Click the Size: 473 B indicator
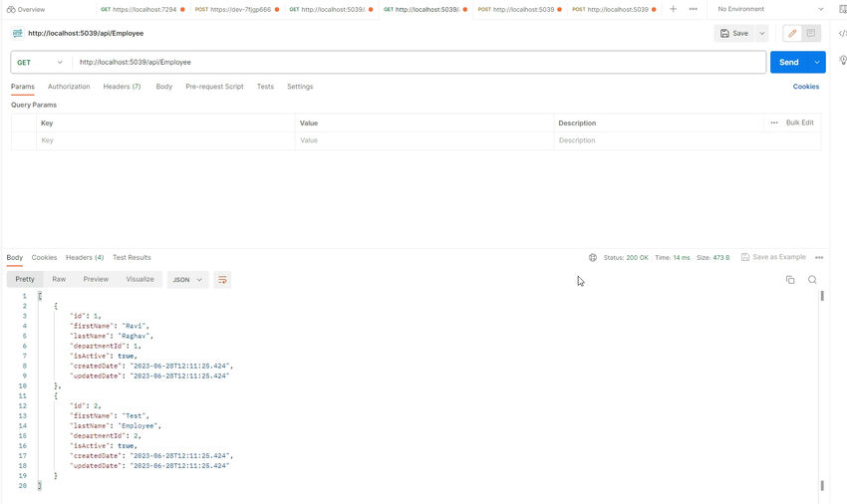The height and width of the screenshot is (504, 847). tap(713, 258)
